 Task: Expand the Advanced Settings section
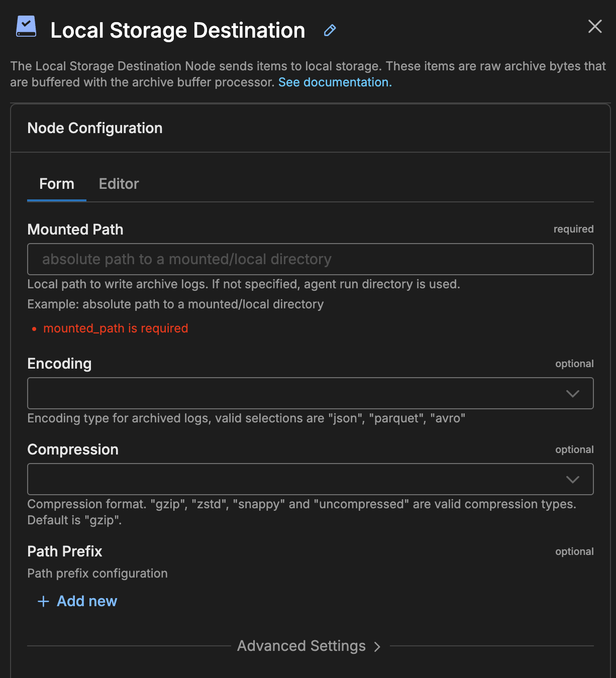pos(301,646)
